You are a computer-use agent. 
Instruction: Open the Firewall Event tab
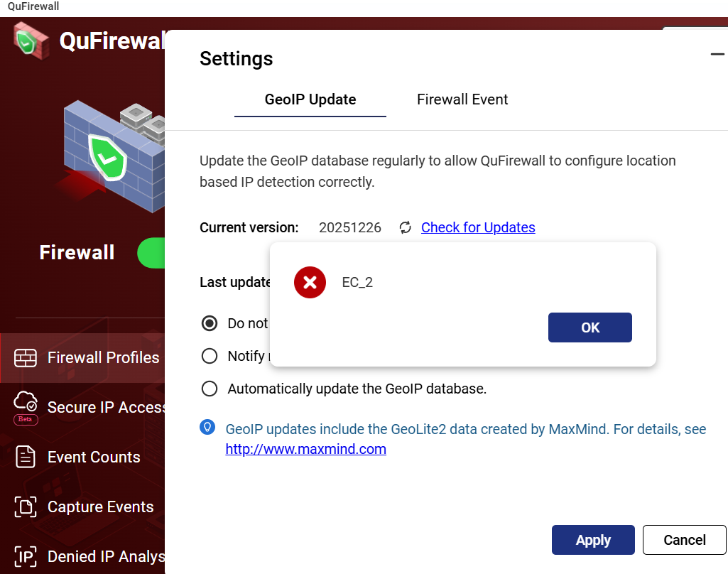[x=462, y=99]
